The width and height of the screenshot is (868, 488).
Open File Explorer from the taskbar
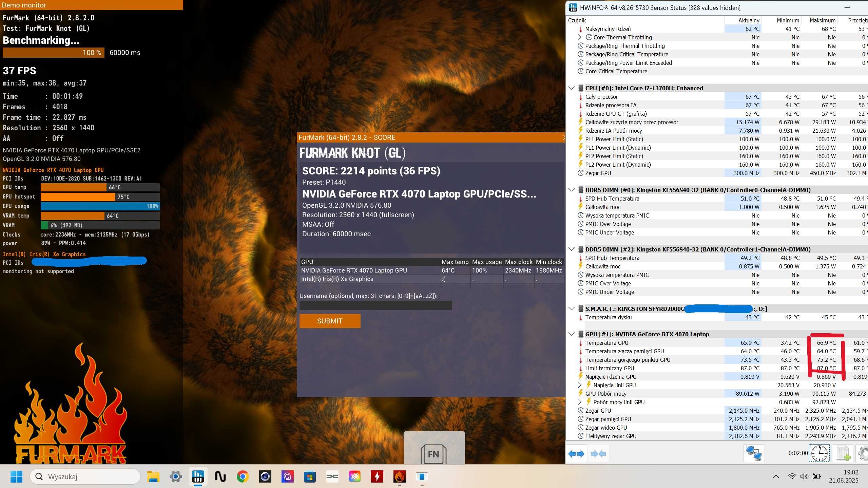coord(153,476)
